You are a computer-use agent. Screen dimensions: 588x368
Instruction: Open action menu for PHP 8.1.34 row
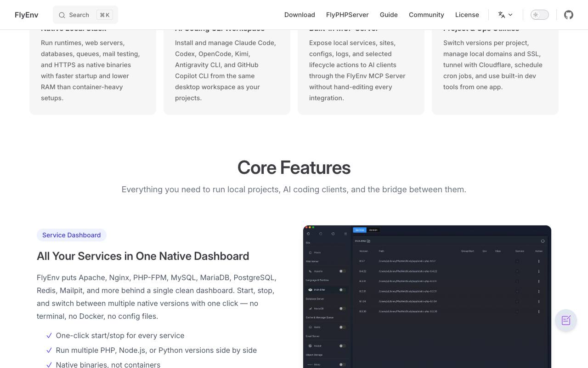[539, 301]
